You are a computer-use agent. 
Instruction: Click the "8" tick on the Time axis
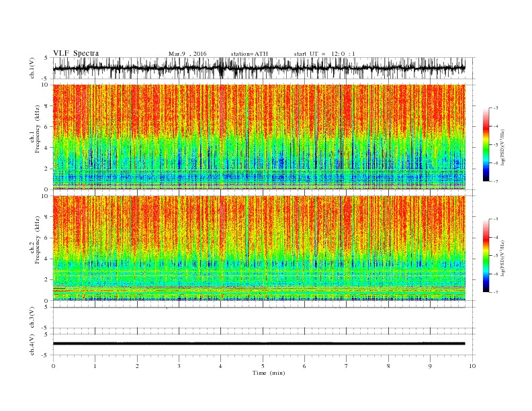(x=388, y=366)
